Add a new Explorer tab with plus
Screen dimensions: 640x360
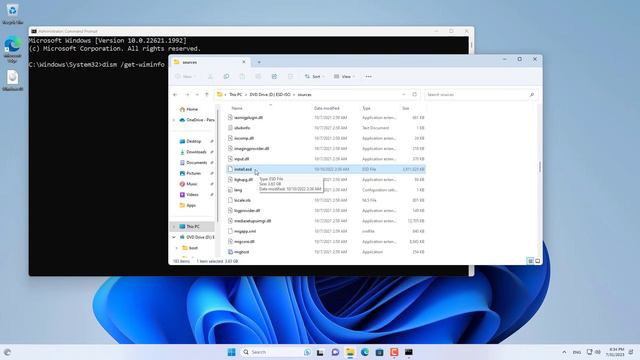259,62
